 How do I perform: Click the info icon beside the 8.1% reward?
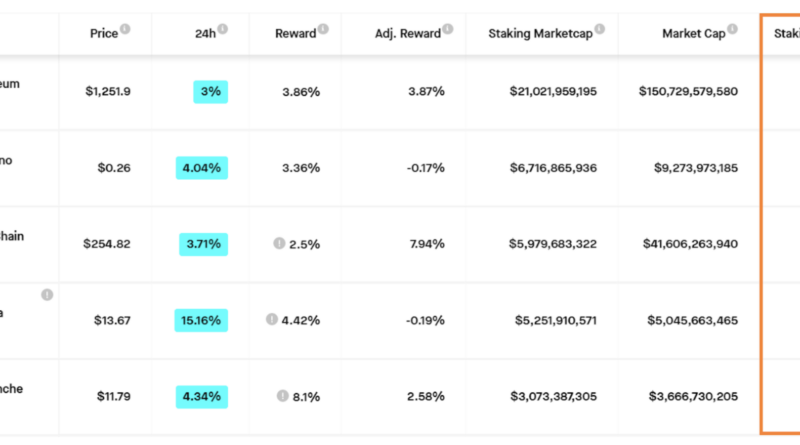pyautogui.click(x=283, y=396)
